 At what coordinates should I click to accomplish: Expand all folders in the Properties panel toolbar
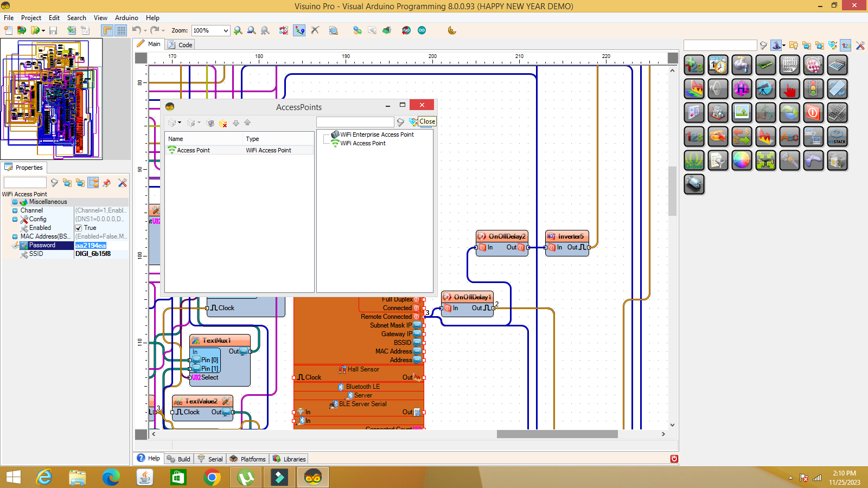point(67,183)
